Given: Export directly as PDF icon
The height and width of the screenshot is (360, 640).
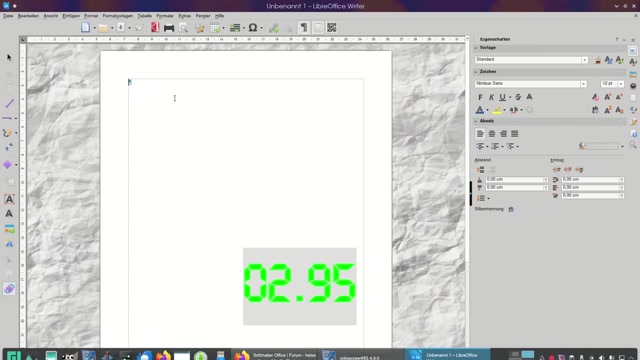Looking at the screenshot, I should (x=155, y=27).
